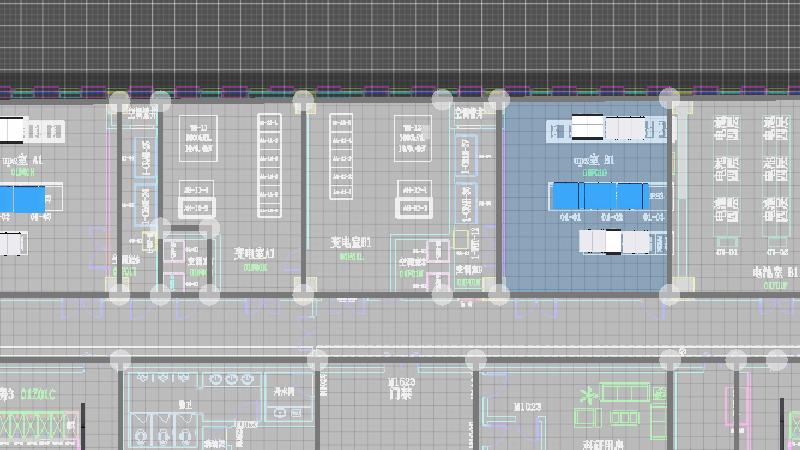Screen dimensions: 800x450
Task: Click the 门禁 access control label
Action: [401, 393]
